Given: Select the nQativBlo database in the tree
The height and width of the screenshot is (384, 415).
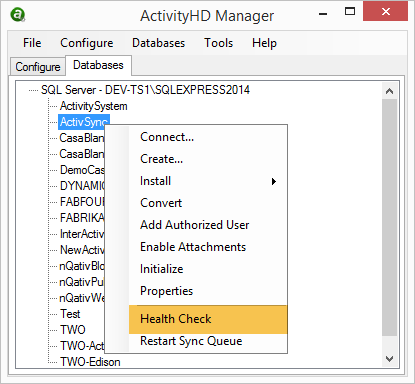Looking at the screenshot, I should coord(82,266).
